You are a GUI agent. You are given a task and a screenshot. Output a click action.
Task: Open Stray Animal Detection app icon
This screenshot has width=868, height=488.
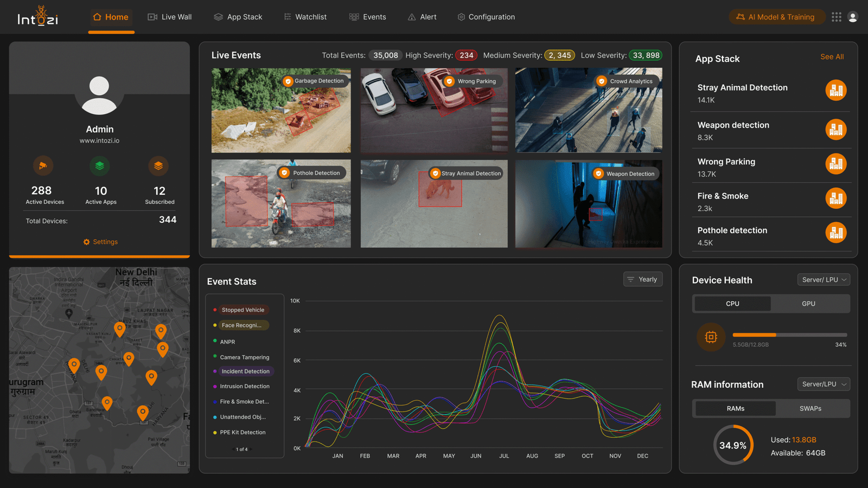(x=835, y=91)
